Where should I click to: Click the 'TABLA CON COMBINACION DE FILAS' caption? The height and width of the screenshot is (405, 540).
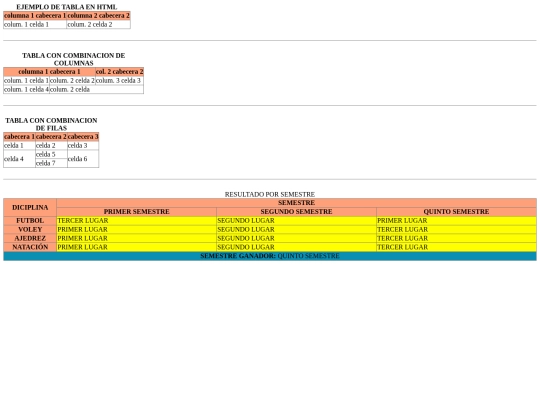pos(51,124)
